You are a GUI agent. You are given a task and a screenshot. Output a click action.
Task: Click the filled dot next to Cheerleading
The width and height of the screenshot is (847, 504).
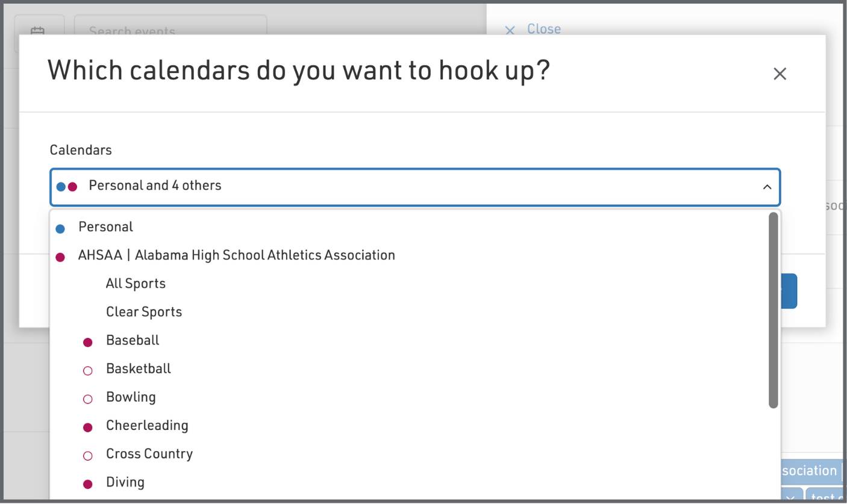point(88,428)
